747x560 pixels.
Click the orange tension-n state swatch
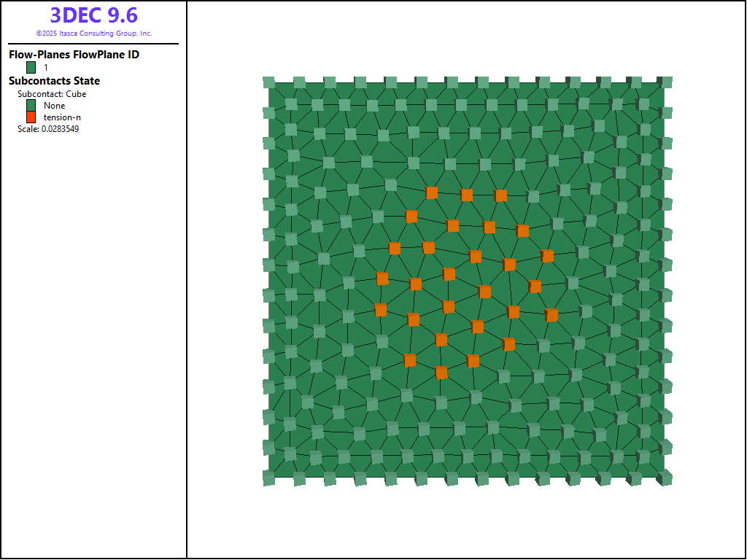31,117
